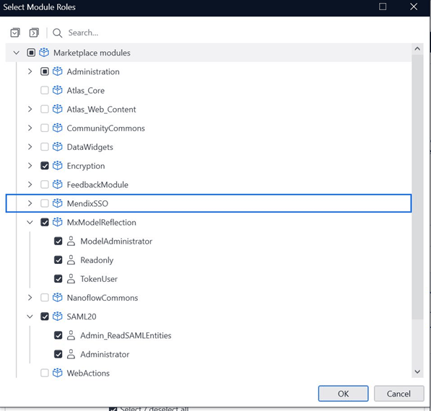
Task: Confirm with the OK button
Action: tap(343, 394)
